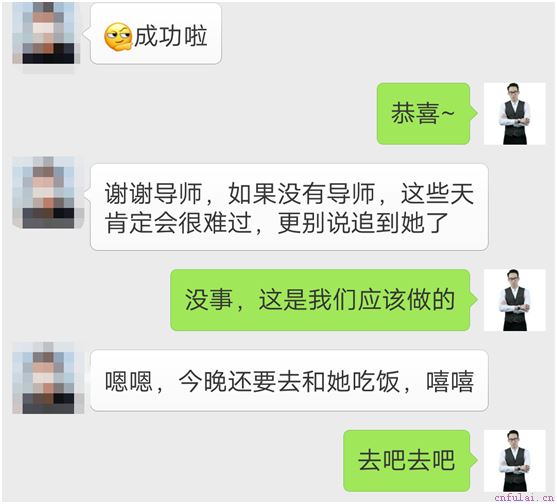Select the long 谢谢导师 message bubble
Image resolution: width=557 pixels, height=504 pixels.
click(x=289, y=207)
